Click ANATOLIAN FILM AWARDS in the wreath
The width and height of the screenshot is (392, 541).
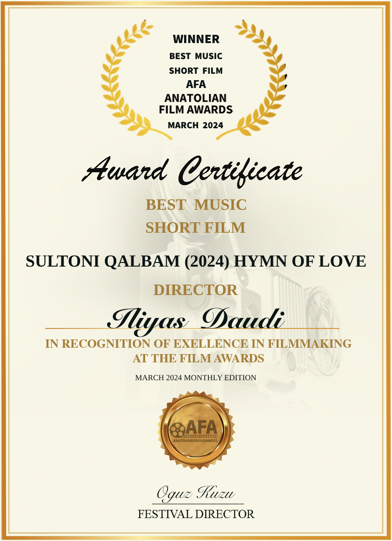click(x=196, y=104)
